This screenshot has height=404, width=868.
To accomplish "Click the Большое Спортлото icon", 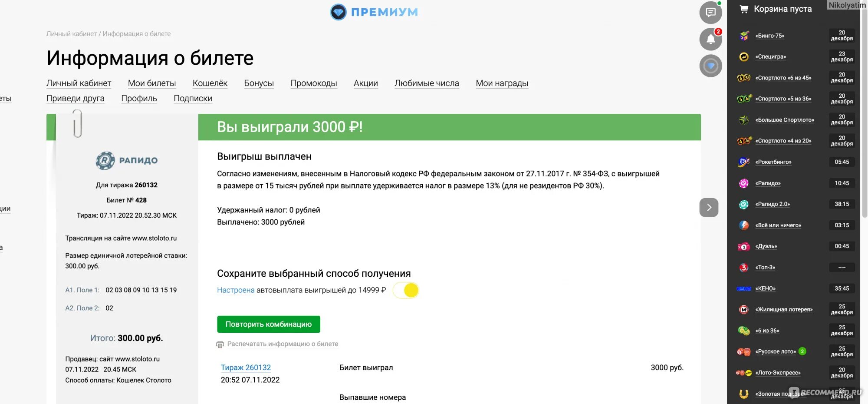I will point(744,120).
